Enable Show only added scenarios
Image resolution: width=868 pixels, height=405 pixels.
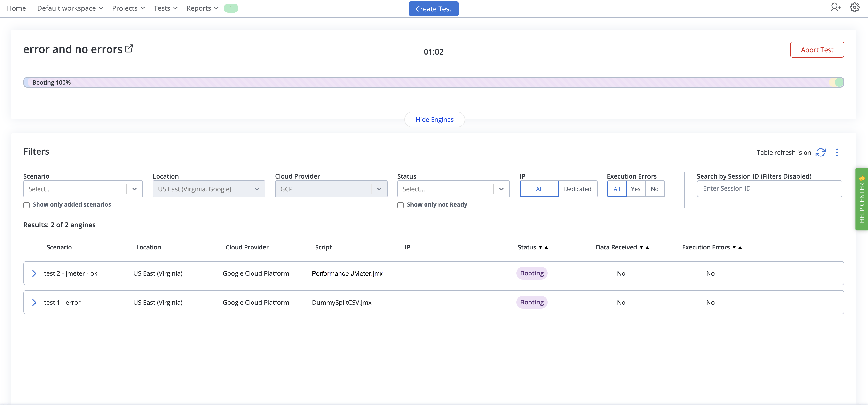coord(26,205)
